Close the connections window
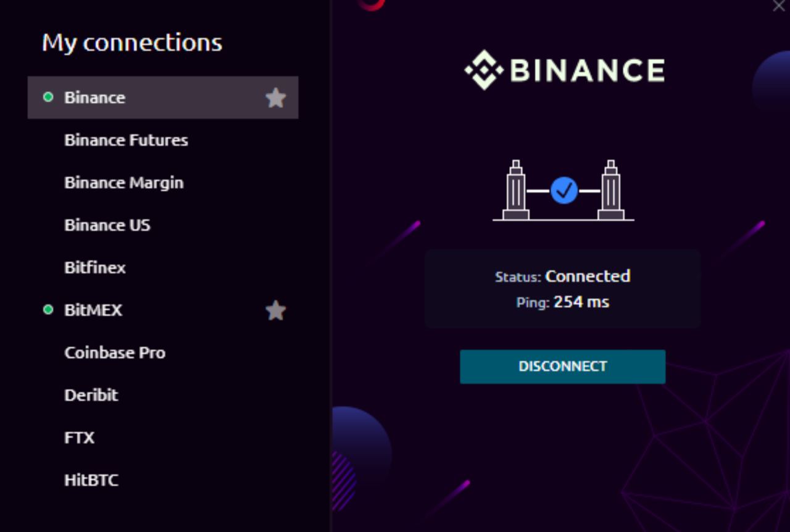Screen dimensions: 790x532 coord(779,6)
